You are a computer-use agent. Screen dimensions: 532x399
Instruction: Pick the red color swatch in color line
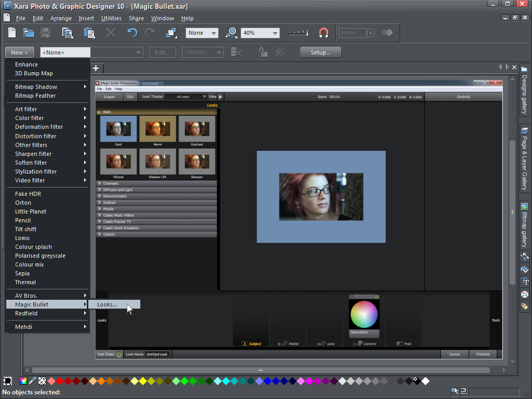(60, 381)
